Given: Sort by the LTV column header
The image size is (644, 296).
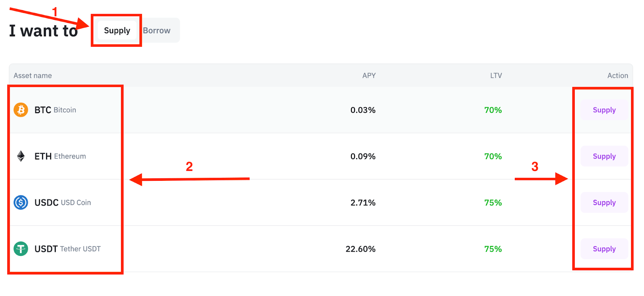Looking at the screenshot, I should [496, 75].
